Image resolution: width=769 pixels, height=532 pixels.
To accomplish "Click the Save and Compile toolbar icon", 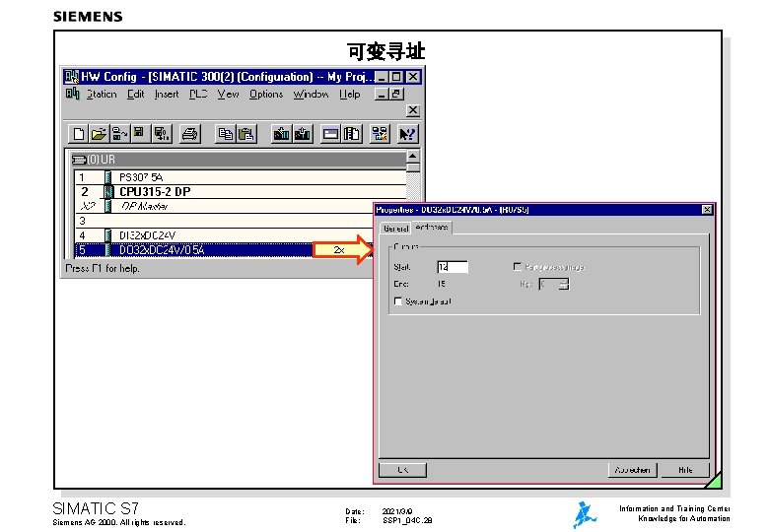I will (162, 134).
